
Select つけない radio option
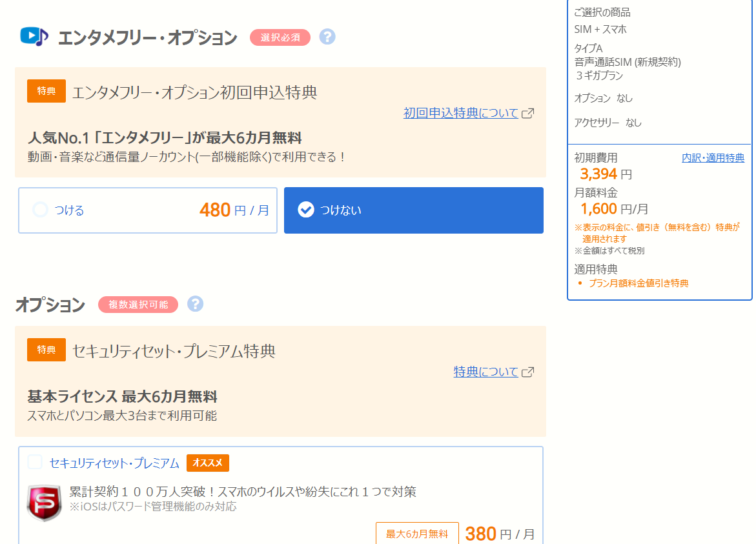coord(414,210)
